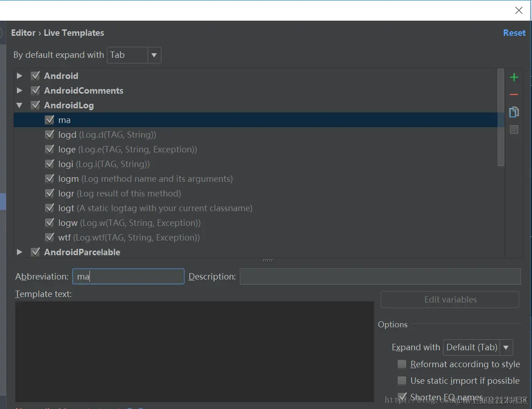This screenshot has width=532, height=409.
Task: Toggle the Android group checkbox
Action: coord(35,76)
